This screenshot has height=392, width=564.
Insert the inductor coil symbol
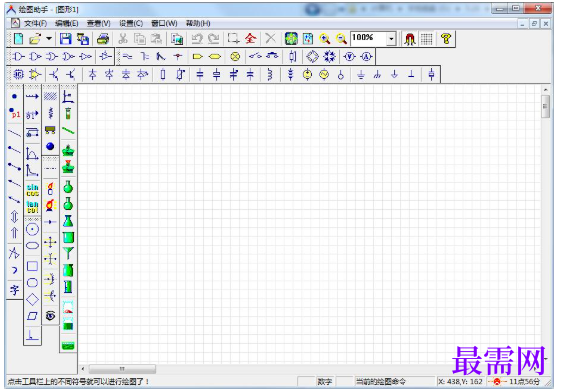tap(270, 74)
